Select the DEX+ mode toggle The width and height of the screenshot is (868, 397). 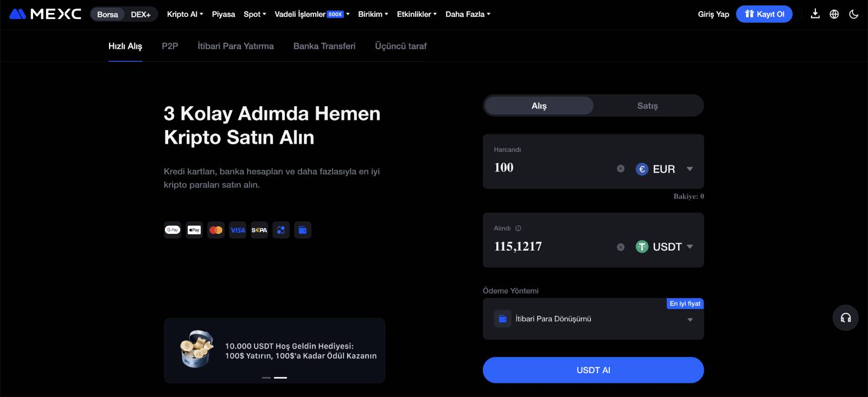click(141, 14)
